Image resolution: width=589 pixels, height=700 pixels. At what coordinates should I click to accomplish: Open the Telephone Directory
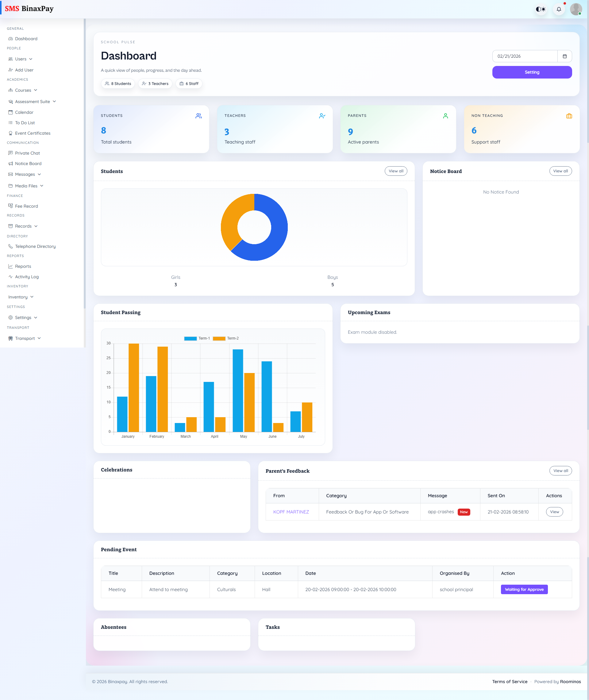[x=35, y=246]
